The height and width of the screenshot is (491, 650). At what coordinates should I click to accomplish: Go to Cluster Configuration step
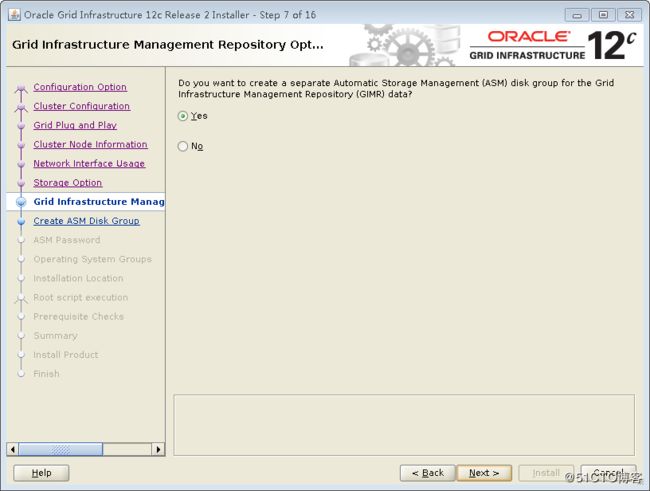pos(82,106)
